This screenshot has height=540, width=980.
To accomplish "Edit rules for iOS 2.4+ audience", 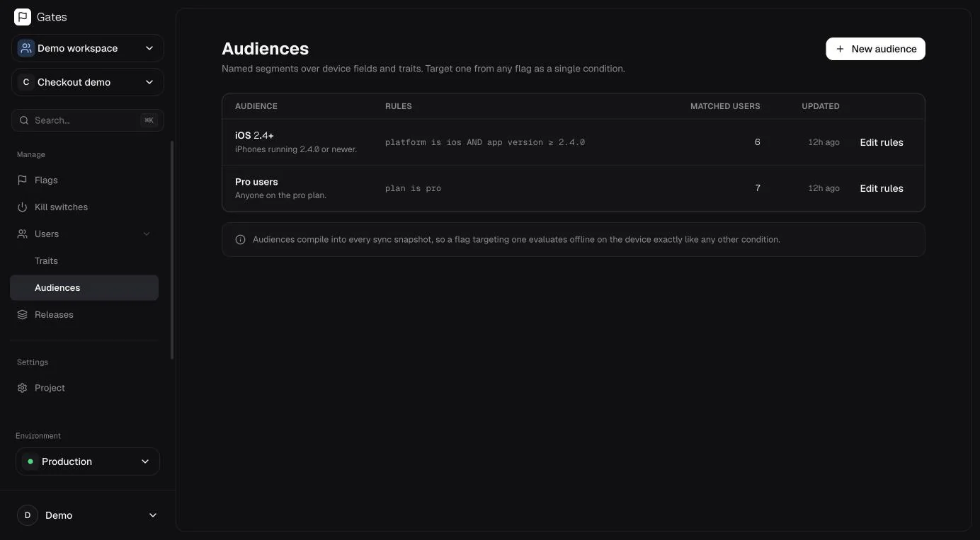I will pyautogui.click(x=882, y=142).
